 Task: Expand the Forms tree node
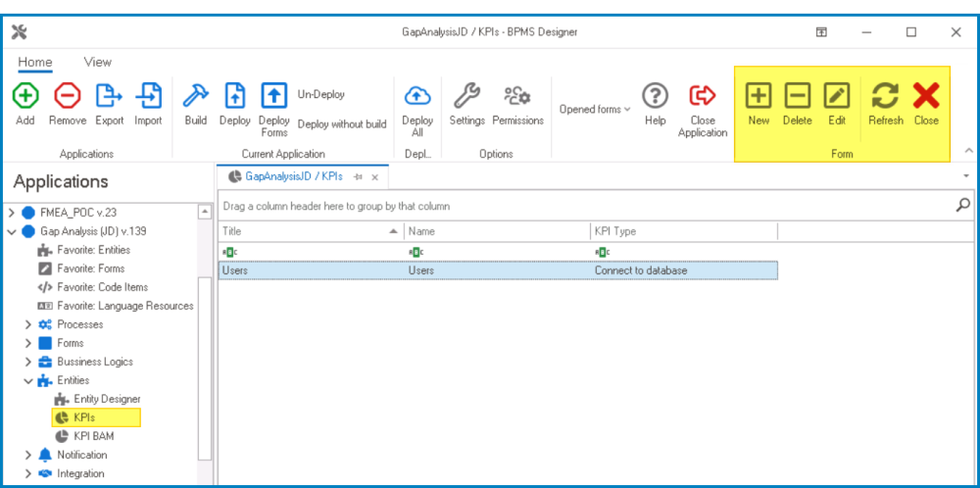(28, 343)
